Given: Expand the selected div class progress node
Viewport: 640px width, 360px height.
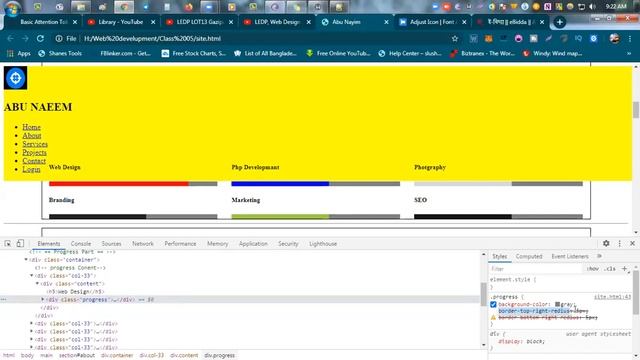Looking at the screenshot, I should tap(43, 300).
